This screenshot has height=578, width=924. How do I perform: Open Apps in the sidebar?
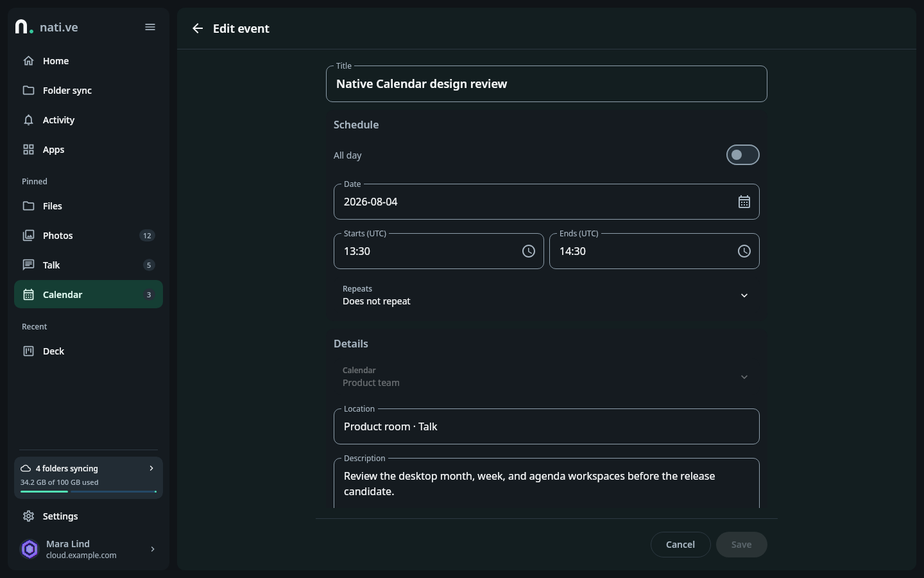89,150
